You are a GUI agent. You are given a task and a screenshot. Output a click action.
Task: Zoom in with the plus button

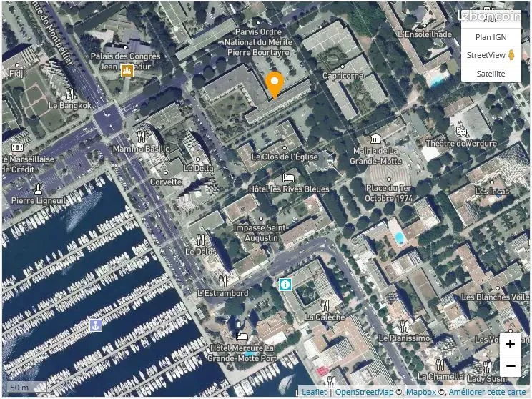[510, 344]
